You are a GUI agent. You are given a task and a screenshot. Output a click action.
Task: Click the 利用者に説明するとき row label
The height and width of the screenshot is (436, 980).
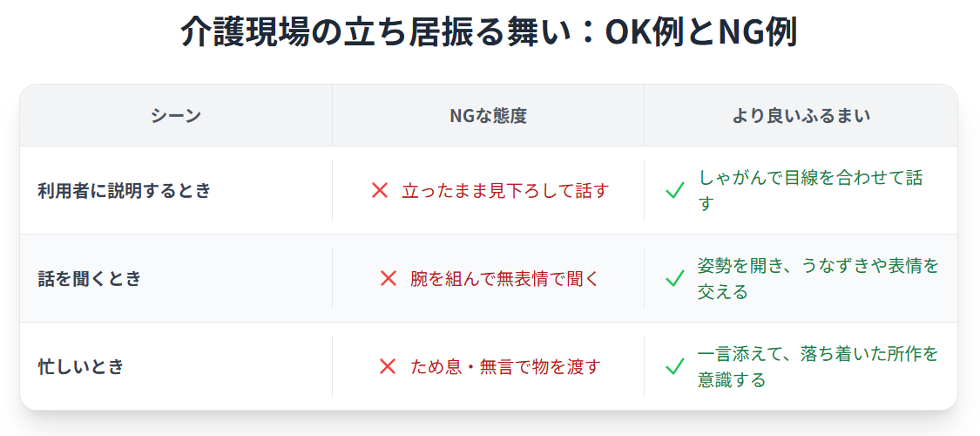click(x=125, y=190)
